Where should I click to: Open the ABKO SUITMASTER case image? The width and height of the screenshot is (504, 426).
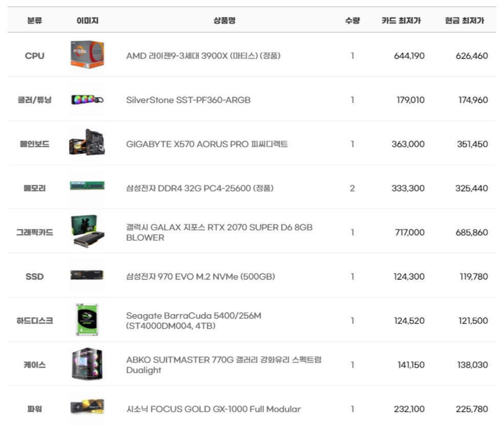tap(87, 364)
